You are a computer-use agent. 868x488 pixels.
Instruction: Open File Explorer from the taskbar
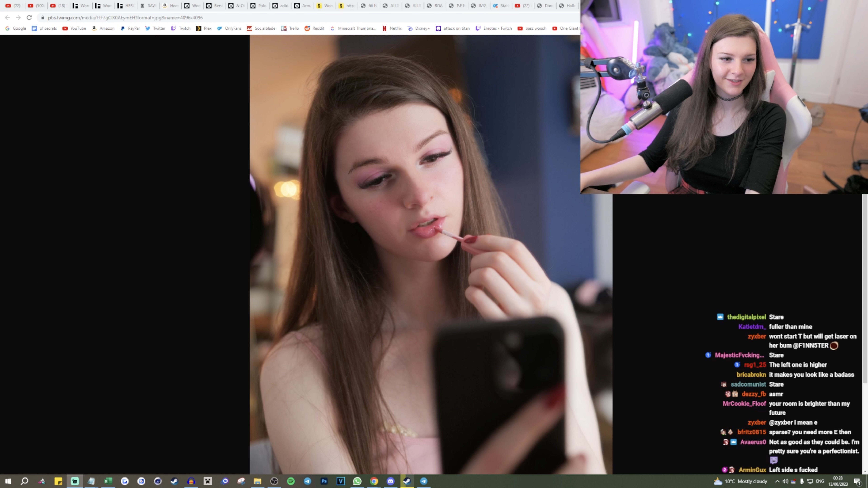(x=258, y=481)
